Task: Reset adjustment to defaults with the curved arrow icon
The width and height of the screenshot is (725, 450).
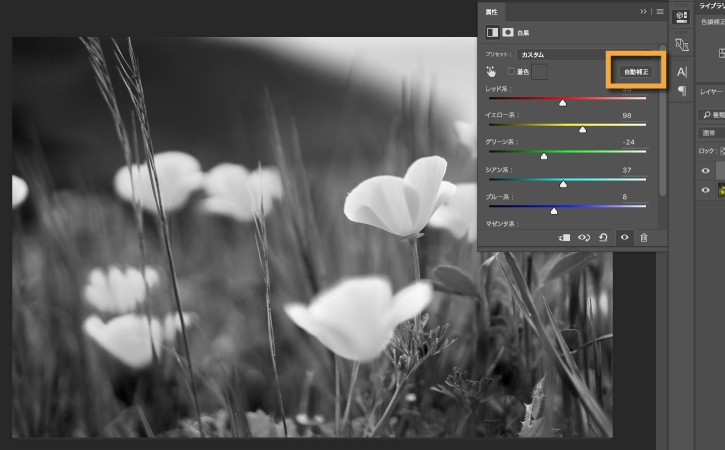Action: [x=603, y=238]
